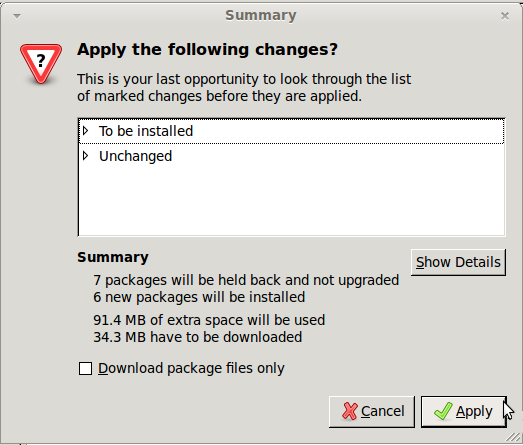Confirm changes with the Apply button

pyautogui.click(x=464, y=412)
